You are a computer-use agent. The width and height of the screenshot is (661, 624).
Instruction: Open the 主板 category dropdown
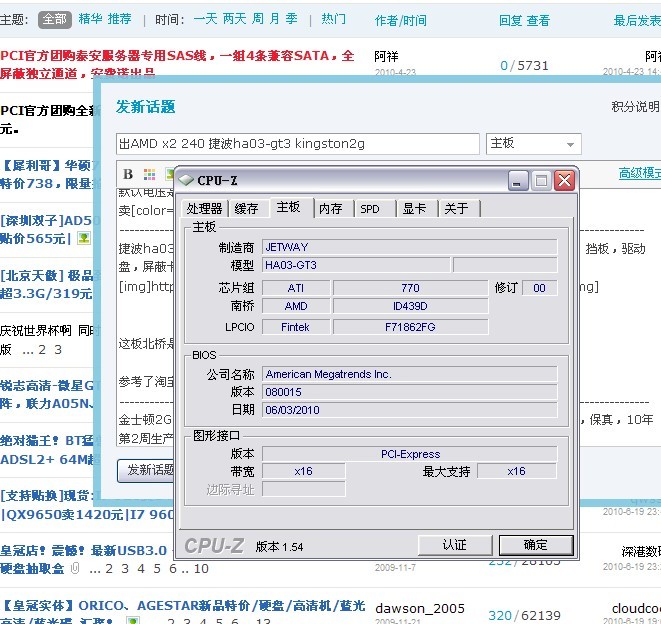click(x=532, y=144)
